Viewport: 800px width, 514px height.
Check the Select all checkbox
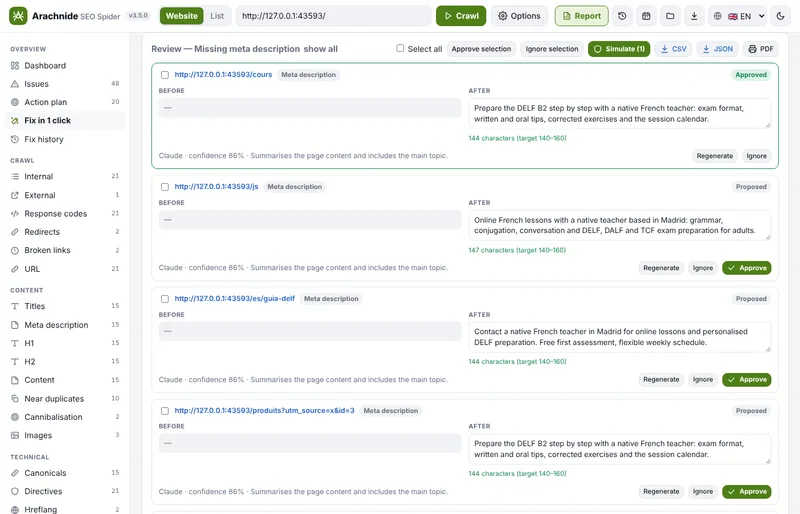click(x=400, y=48)
